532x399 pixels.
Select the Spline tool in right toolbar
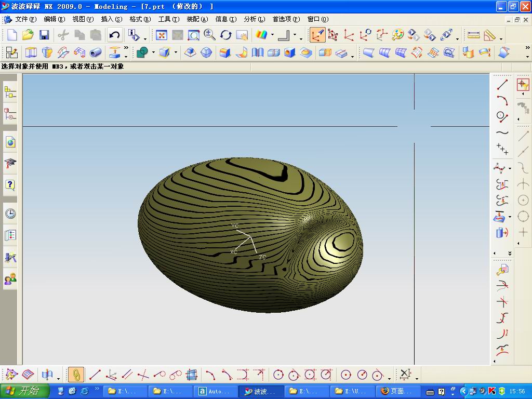502,132
